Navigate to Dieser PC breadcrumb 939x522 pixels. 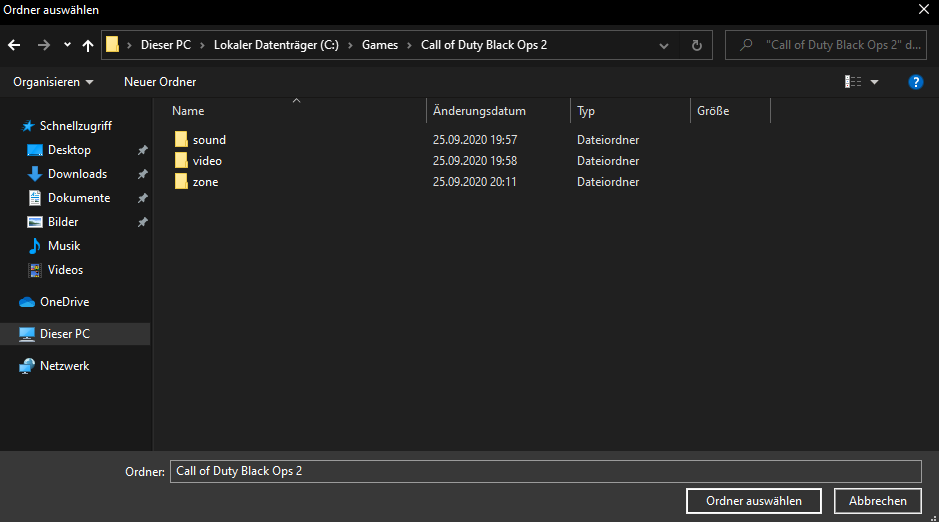point(166,45)
